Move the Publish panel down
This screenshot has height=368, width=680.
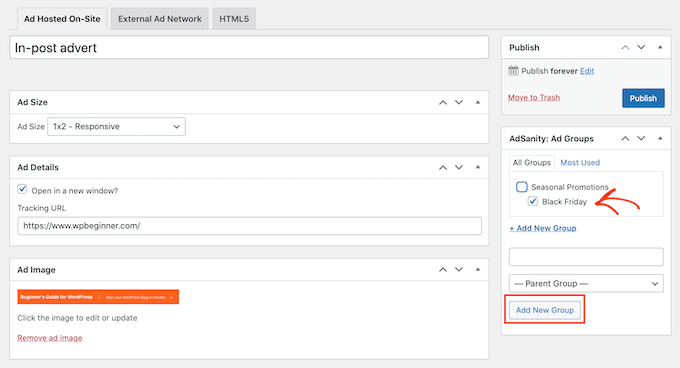(641, 47)
